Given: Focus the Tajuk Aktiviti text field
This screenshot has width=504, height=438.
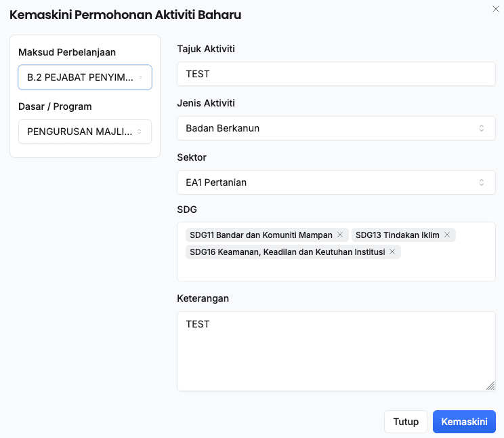Looking at the screenshot, I should click(336, 74).
